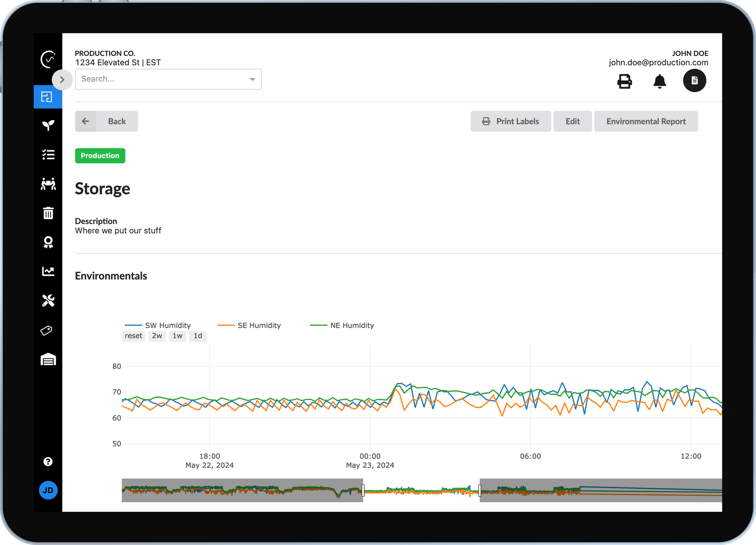Select the Equipment tools sidebar icon
Viewport: 756px width, 545px height.
point(48,301)
